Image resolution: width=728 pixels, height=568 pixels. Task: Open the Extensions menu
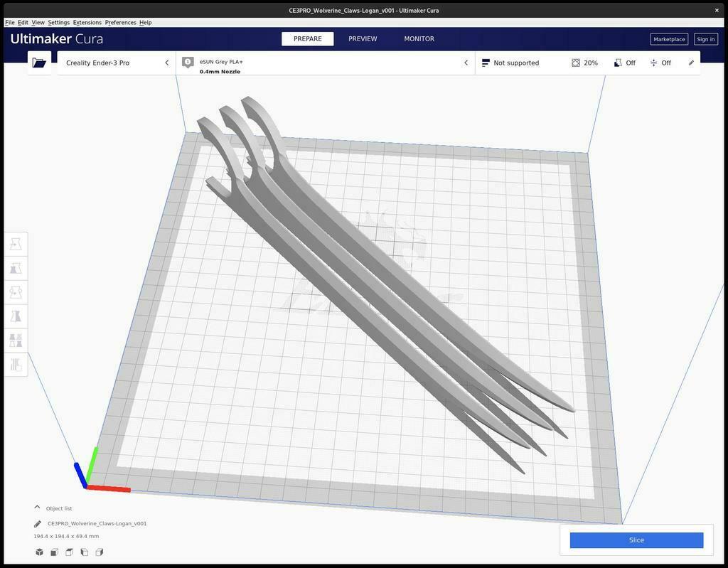tap(86, 22)
